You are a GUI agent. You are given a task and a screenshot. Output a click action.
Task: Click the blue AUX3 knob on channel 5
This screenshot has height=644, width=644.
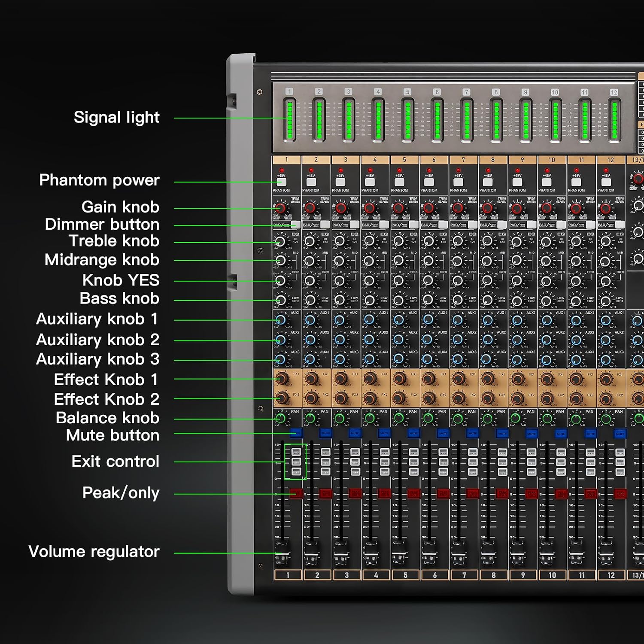[x=399, y=358]
